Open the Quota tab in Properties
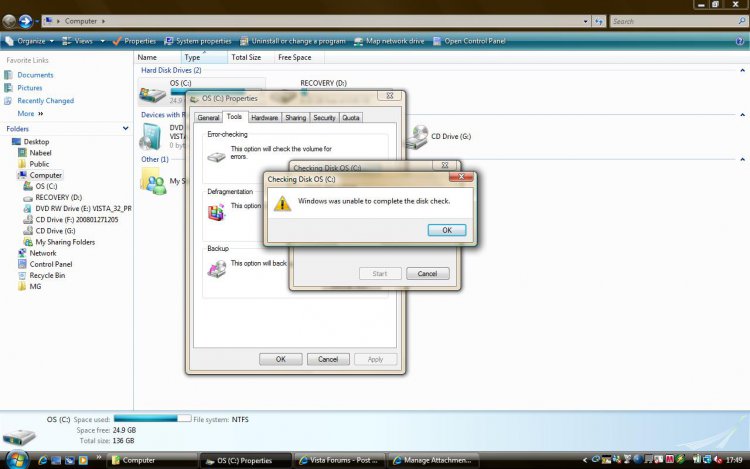The height and width of the screenshot is (469, 750). 351,118
